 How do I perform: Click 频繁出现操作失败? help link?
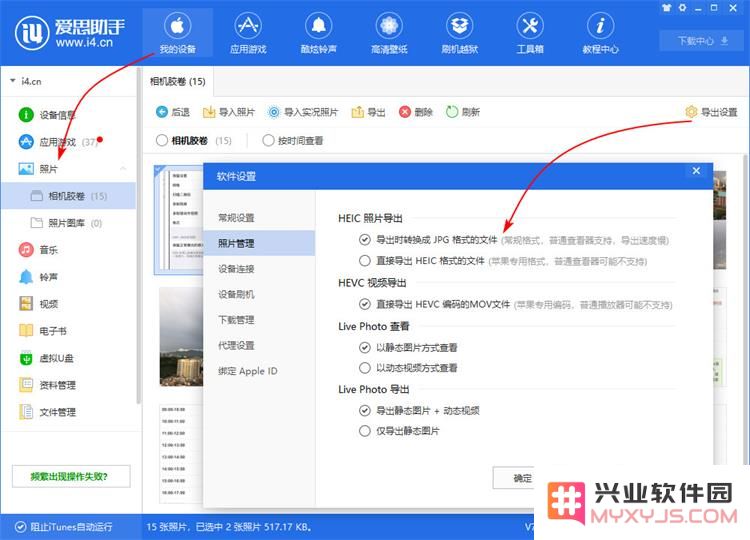point(71,476)
